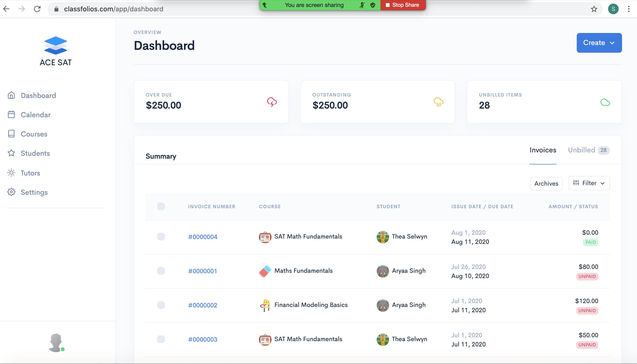Bookmark page with star icon
637x364 pixels.
coord(594,9)
